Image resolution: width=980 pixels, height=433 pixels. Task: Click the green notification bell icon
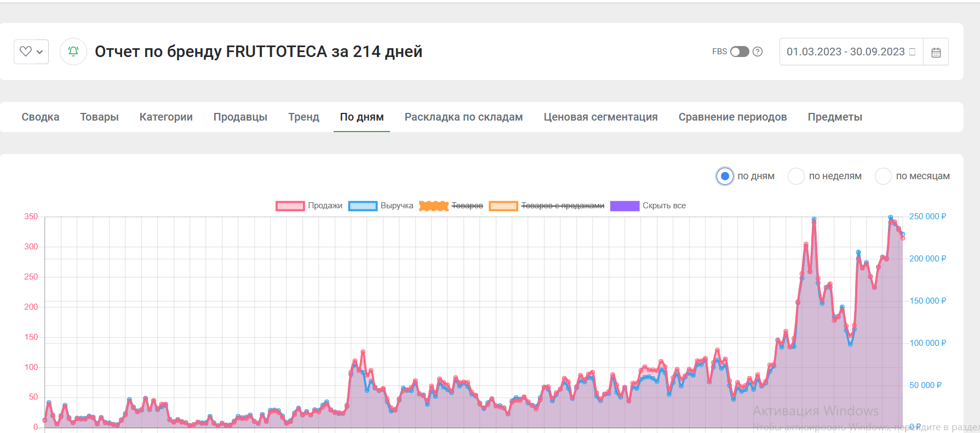[x=73, y=52]
